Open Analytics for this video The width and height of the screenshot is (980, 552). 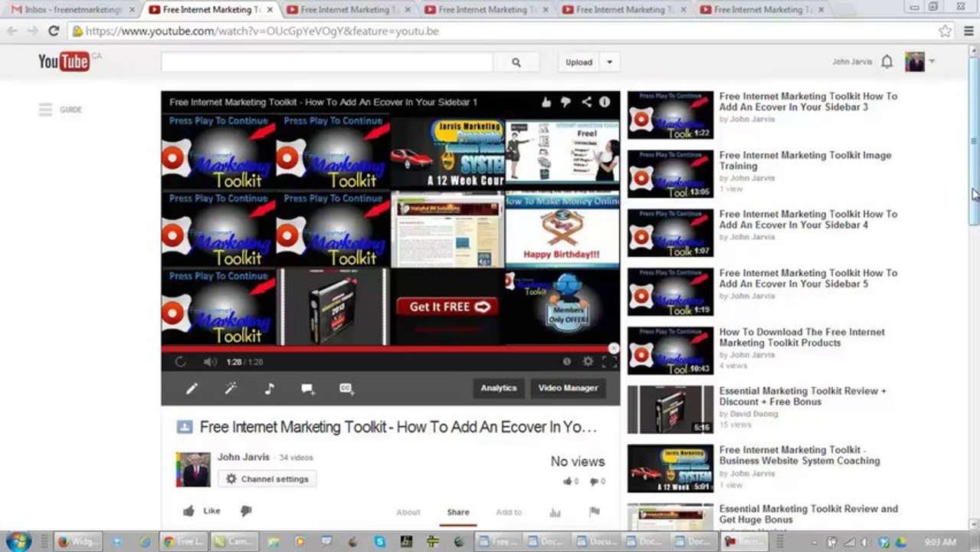[x=499, y=389]
